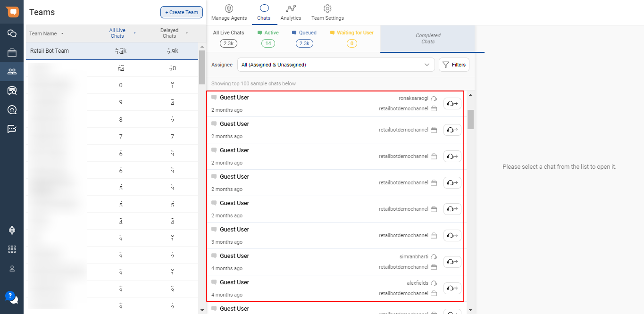Click the Create Team button
This screenshot has width=644, height=314.
pyautogui.click(x=182, y=12)
